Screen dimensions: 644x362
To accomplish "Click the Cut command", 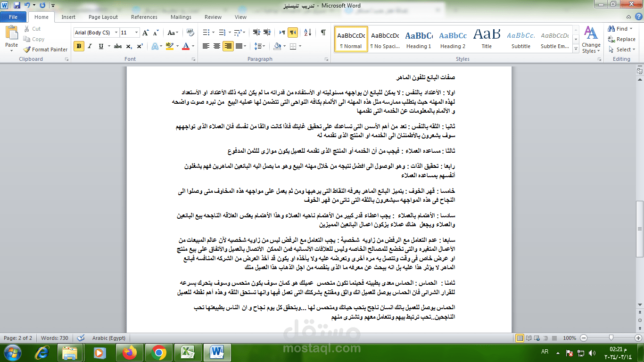I will click(32, 29).
